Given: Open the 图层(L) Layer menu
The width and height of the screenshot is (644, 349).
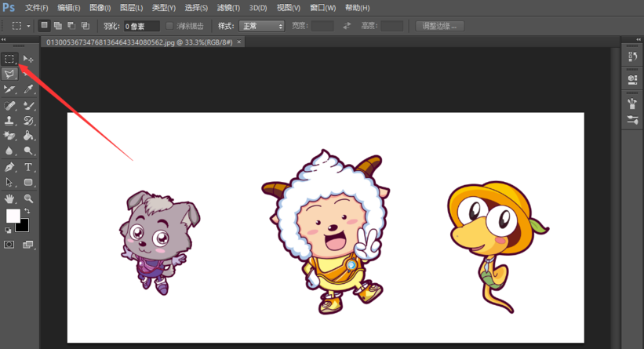Looking at the screenshot, I should tap(132, 8).
